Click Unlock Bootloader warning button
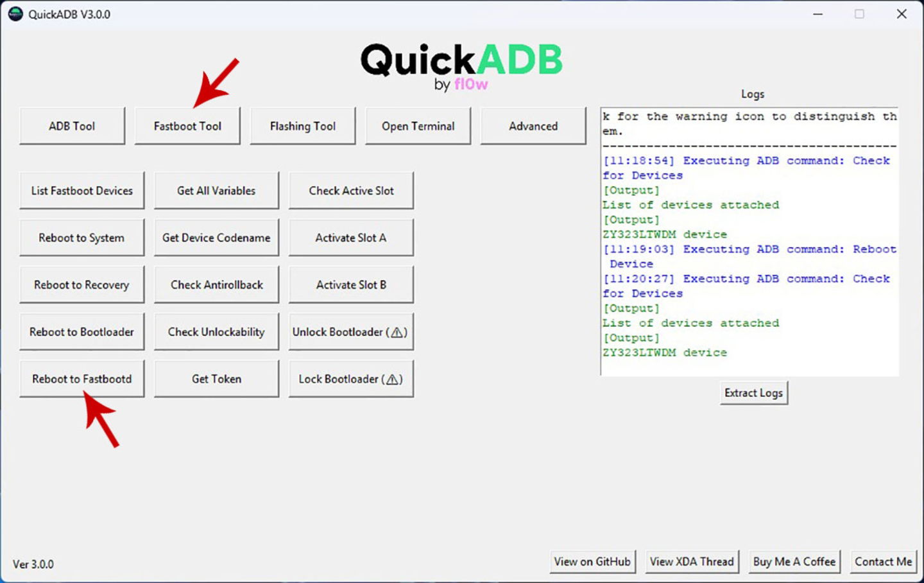The width and height of the screenshot is (924, 583). pyautogui.click(x=351, y=331)
